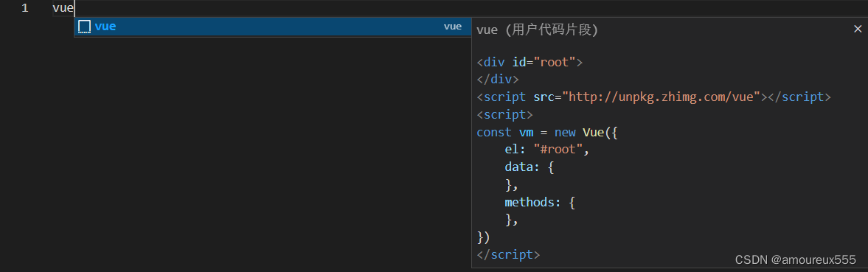
Task: Click line number 1 in the gutter
Action: (25, 8)
